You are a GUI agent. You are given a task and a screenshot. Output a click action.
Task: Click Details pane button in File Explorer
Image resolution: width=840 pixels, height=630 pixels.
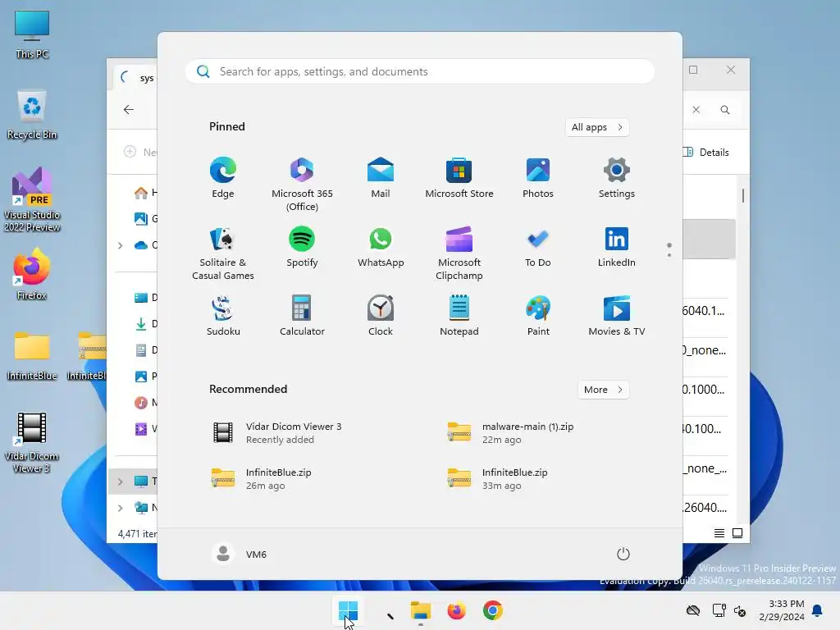click(x=706, y=152)
